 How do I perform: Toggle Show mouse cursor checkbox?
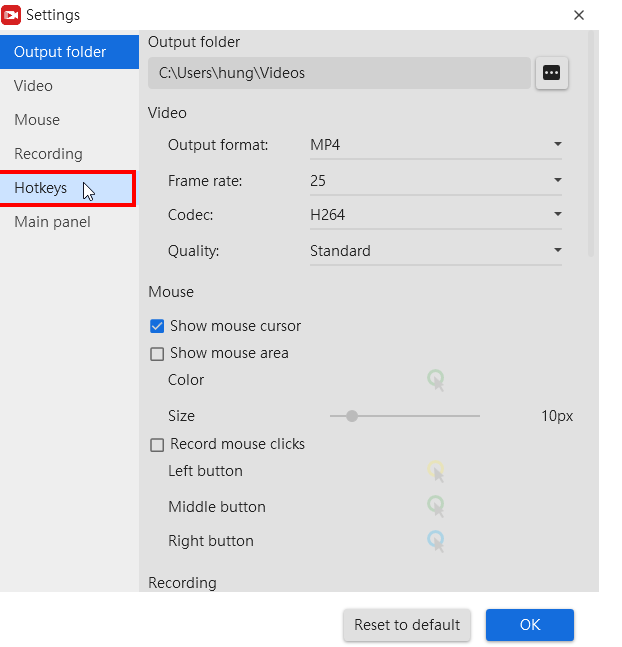[157, 326]
